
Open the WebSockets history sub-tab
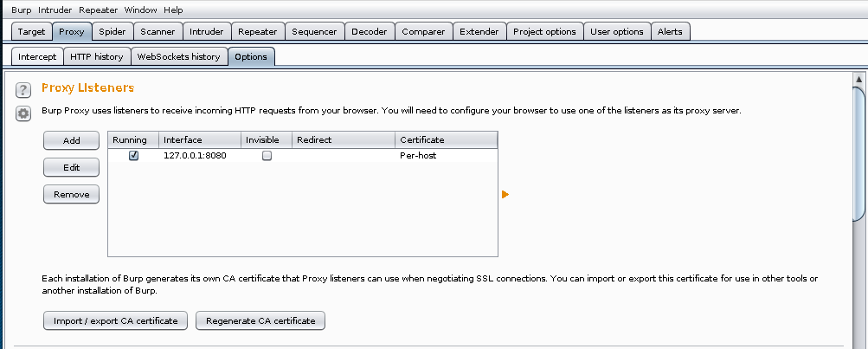[179, 56]
